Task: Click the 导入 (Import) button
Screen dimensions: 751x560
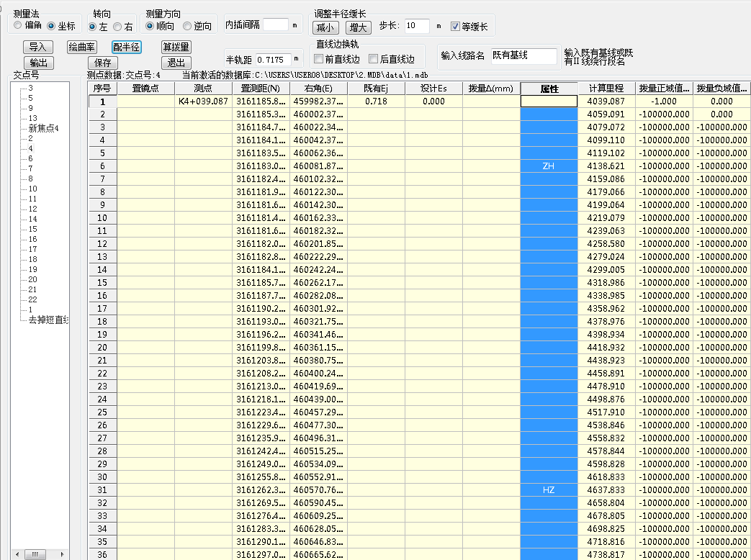Action: tap(37, 47)
